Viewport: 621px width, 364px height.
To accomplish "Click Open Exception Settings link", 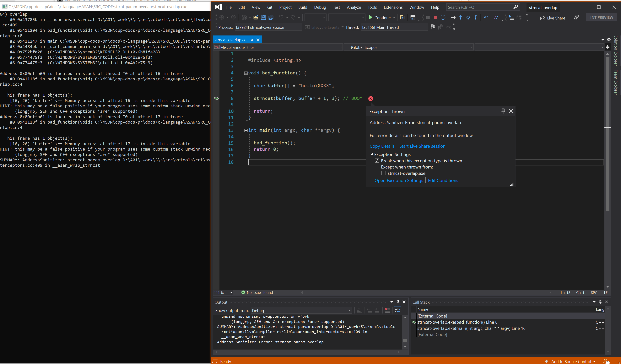I will click(398, 180).
